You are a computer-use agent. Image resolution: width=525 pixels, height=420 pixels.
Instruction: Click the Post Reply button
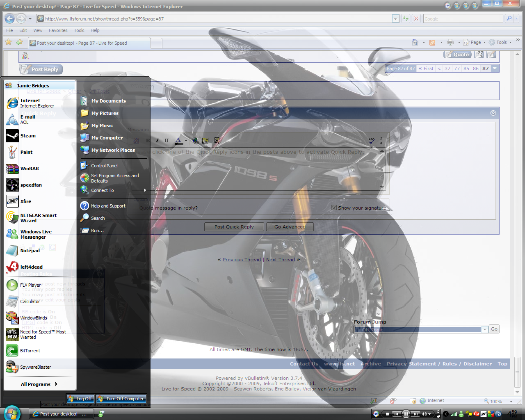point(41,69)
